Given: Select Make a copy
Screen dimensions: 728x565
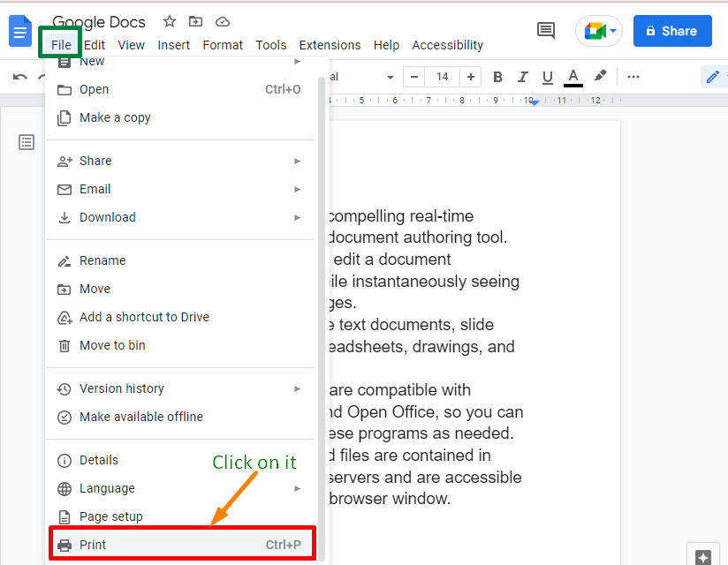Looking at the screenshot, I should coord(181,117).
